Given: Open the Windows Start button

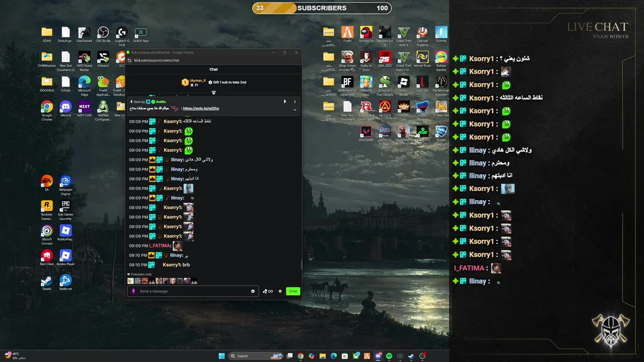Looking at the screenshot, I should (221, 356).
